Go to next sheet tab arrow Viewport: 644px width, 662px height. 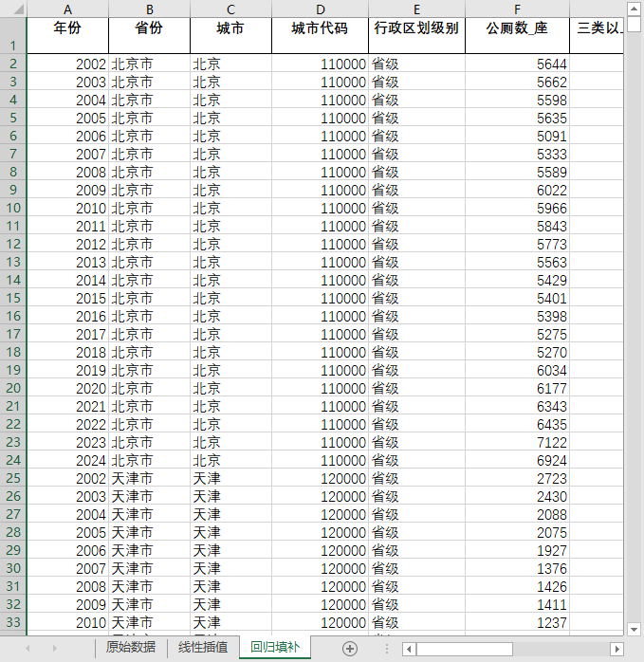coord(54,648)
